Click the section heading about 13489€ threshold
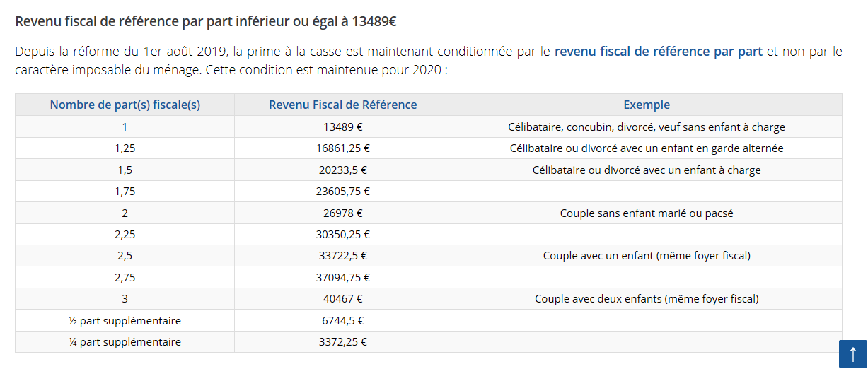The width and height of the screenshot is (868, 369). [x=205, y=21]
